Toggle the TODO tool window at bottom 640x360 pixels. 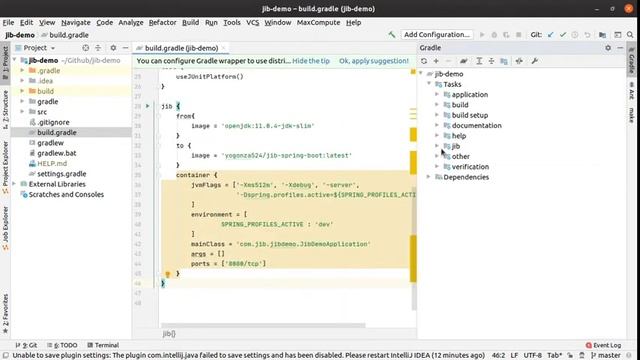(x=62, y=345)
